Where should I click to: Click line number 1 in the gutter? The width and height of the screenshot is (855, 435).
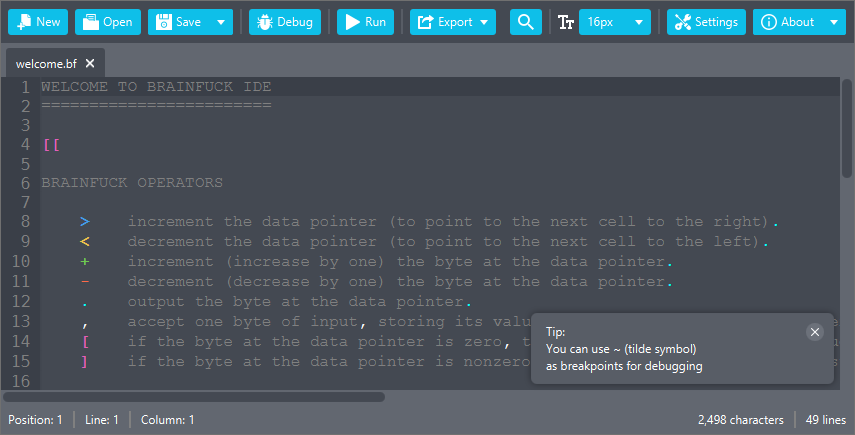point(25,87)
